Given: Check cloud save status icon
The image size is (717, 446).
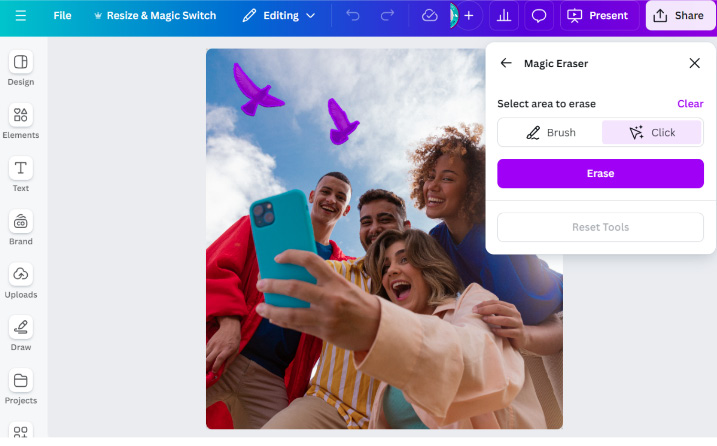Looking at the screenshot, I should point(429,16).
